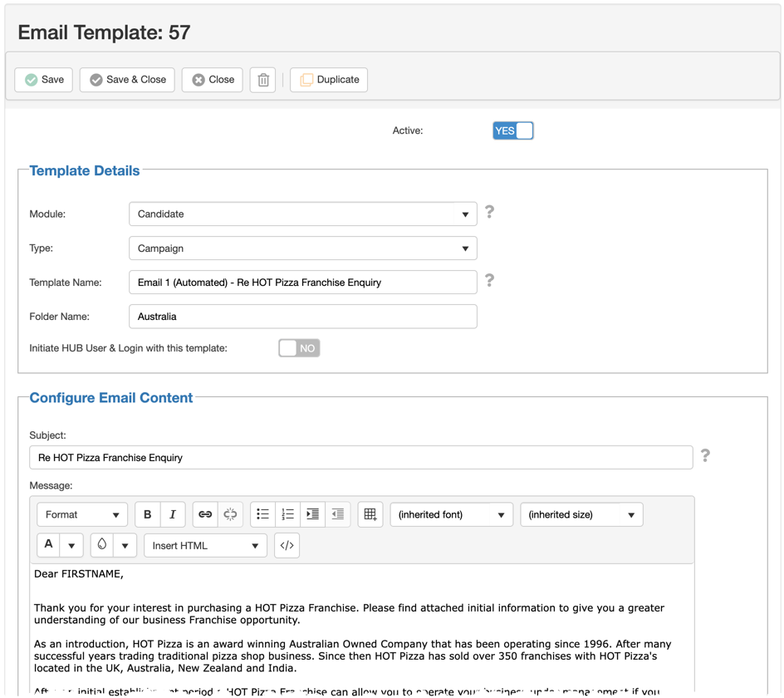Insert a table

[x=370, y=514]
